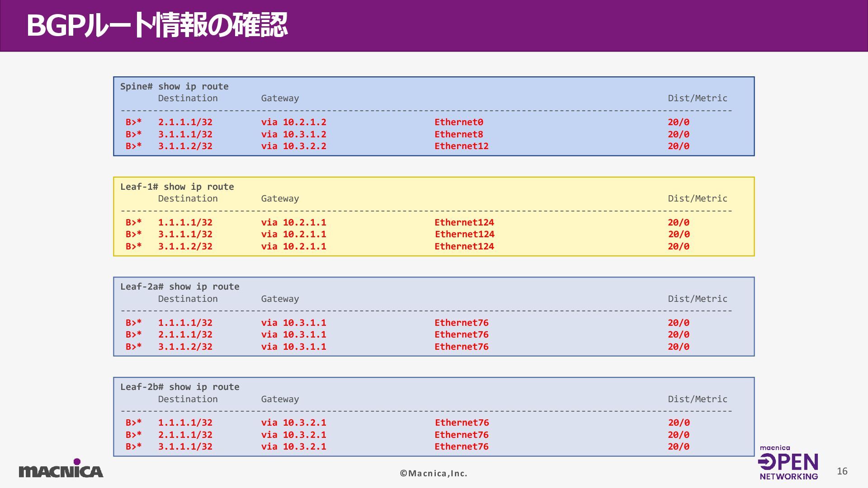Select the Leaf-1# show ip route command

pos(177,187)
